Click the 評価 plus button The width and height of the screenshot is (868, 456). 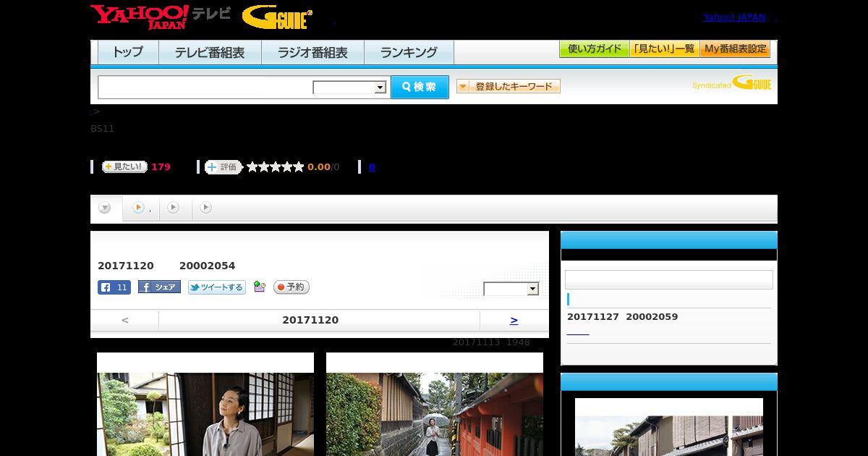coord(223,167)
